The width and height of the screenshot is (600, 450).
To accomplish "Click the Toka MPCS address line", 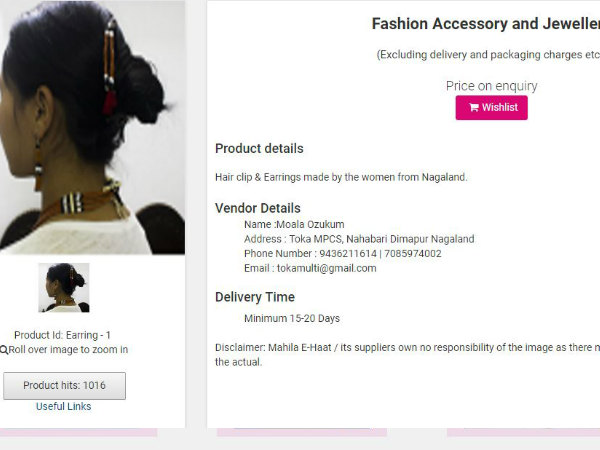I will [359, 239].
